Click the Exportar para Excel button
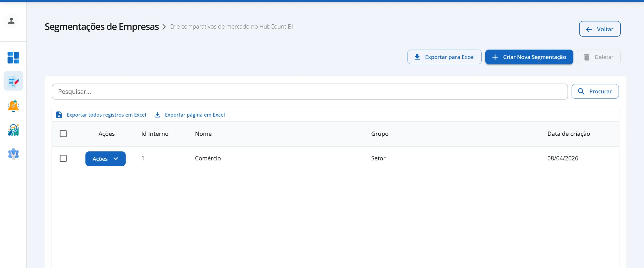644x268 pixels. click(444, 57)
